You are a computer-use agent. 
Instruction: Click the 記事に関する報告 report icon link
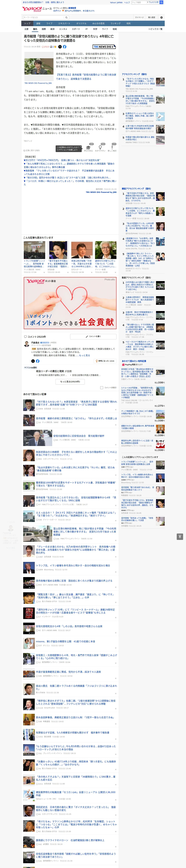pos(32,151)
